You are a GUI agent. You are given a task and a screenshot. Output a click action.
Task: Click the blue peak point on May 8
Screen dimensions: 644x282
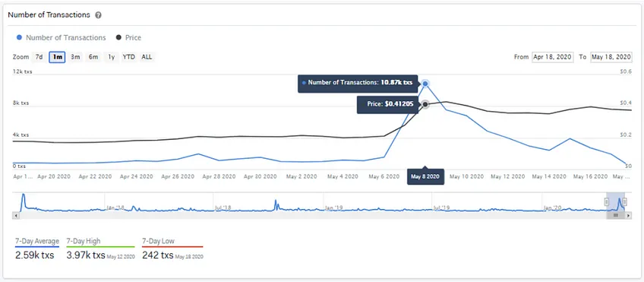tap(425, 84)
